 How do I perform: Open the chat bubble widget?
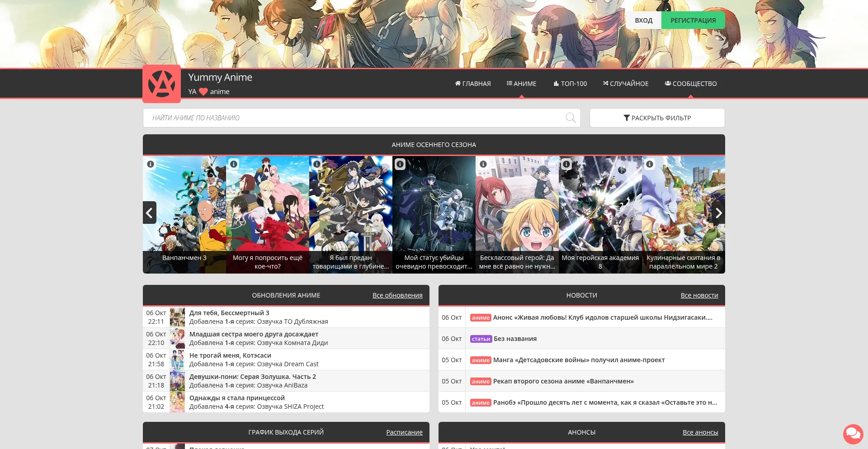[x=853, y=434]
